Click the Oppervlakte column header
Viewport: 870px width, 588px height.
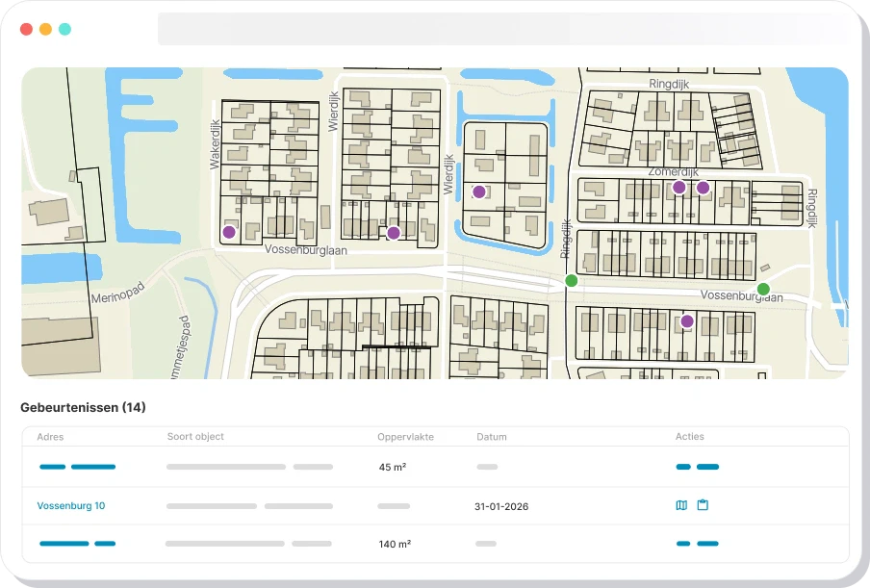(405, 437)
